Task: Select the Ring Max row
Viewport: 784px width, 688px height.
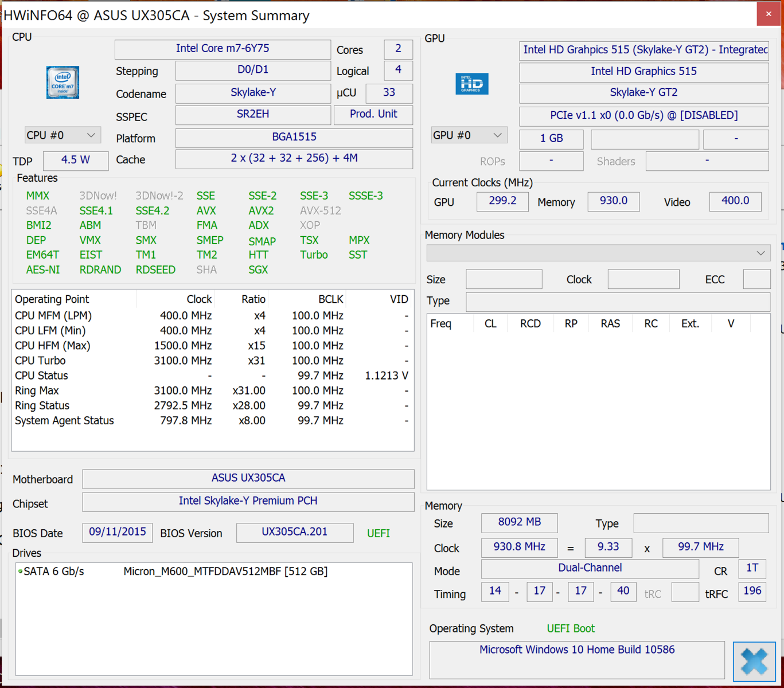Action: point(212,390)
